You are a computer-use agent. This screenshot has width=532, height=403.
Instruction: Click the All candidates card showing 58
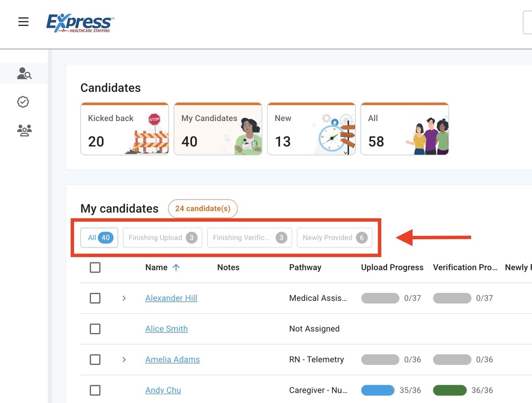[404, 129]
